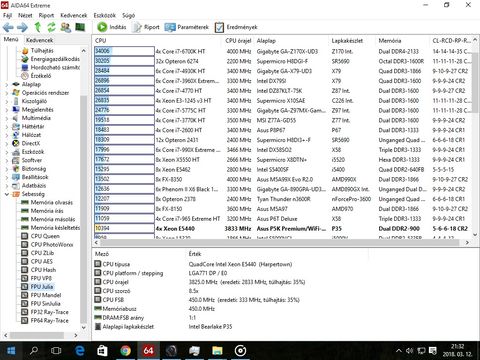Select the CPU Queen benchmark
Screen dimensions: 480x360
(45, 236)
